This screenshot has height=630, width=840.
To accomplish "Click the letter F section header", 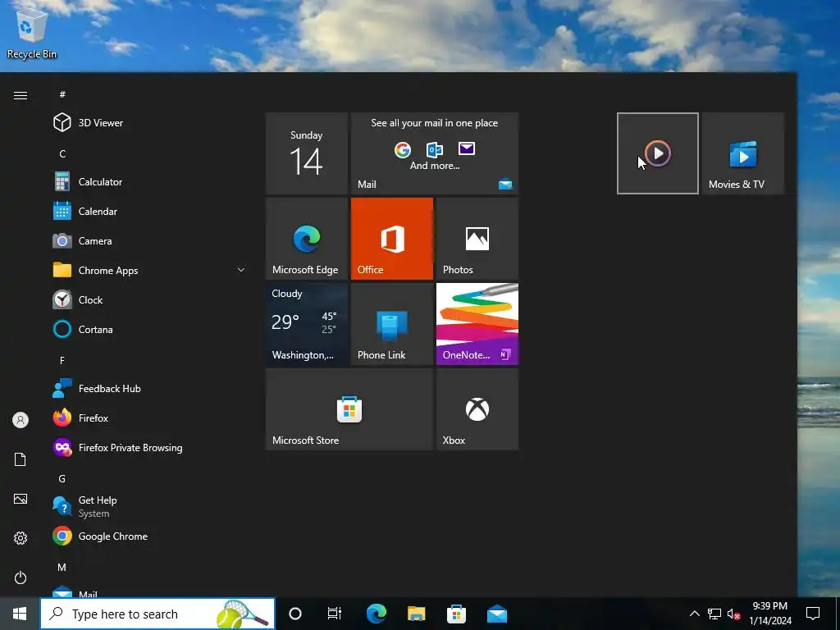I will (62, 361).
